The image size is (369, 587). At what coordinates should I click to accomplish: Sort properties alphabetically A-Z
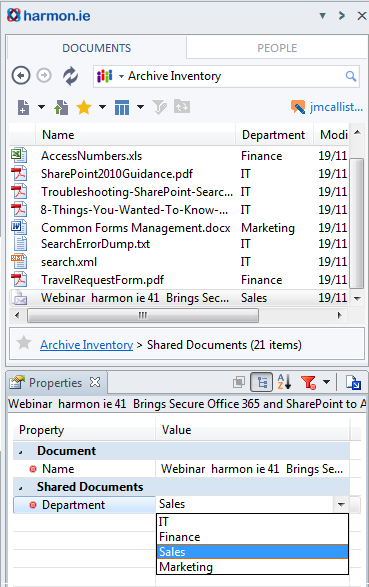284,382
